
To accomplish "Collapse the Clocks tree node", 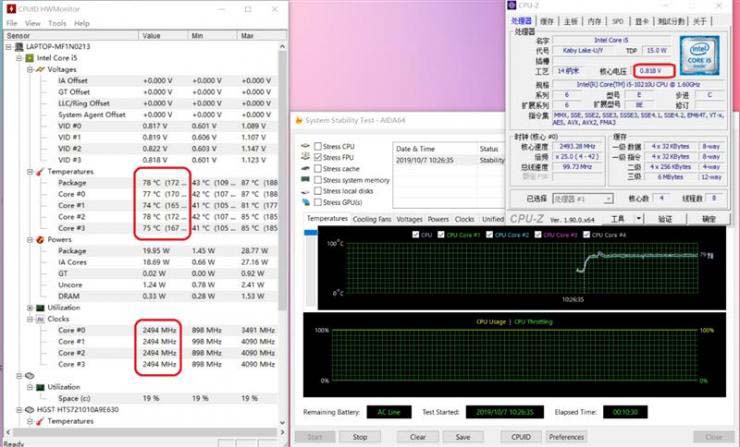I will pos(30,319).
